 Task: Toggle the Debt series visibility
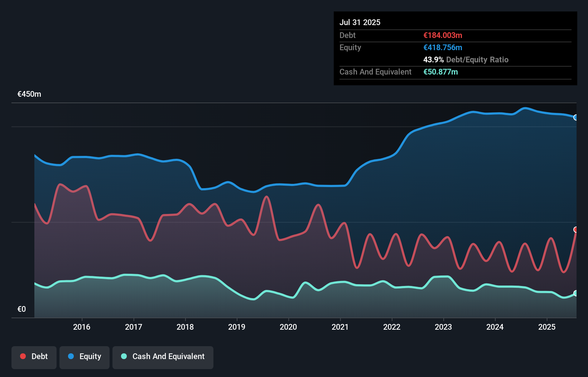34,357
